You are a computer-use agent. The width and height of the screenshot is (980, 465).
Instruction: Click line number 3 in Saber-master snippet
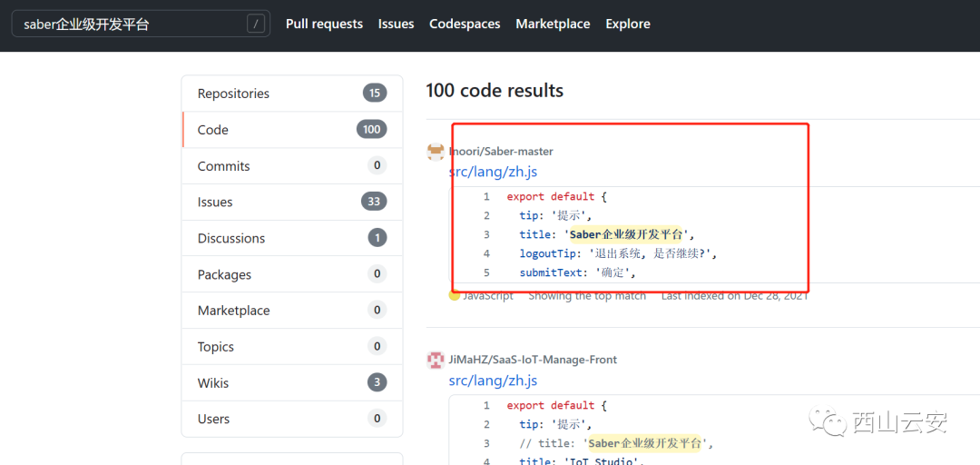486,234
